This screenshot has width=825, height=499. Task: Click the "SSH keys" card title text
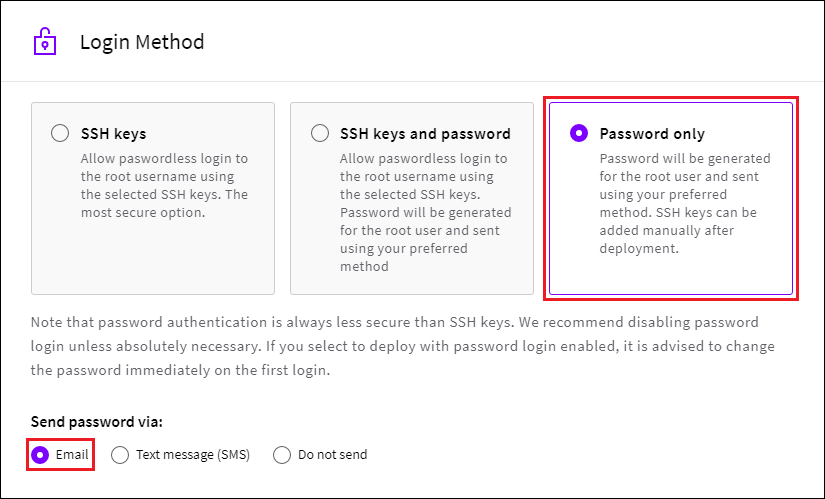pos(113,134)
